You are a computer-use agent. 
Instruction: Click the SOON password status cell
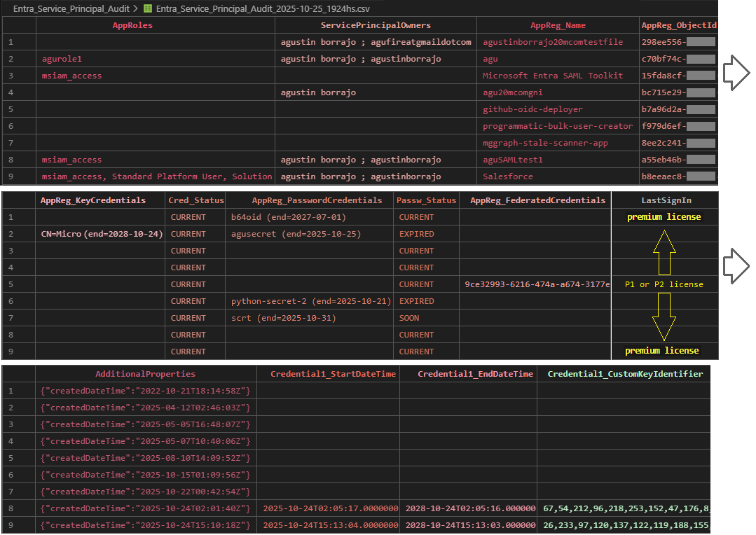click(409, 318)
